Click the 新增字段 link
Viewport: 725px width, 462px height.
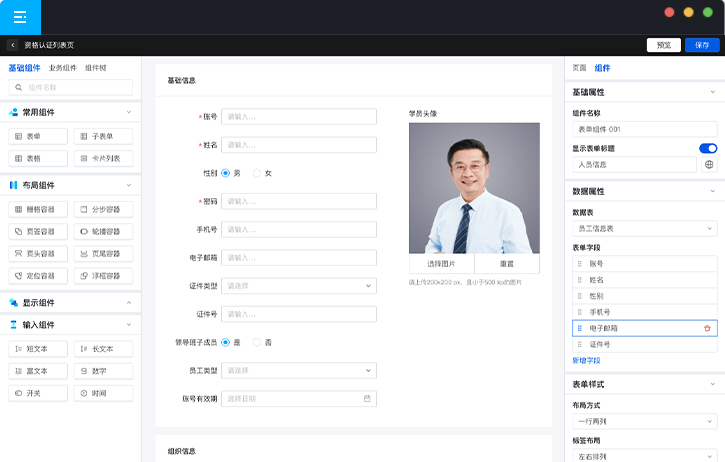(586, 360)
